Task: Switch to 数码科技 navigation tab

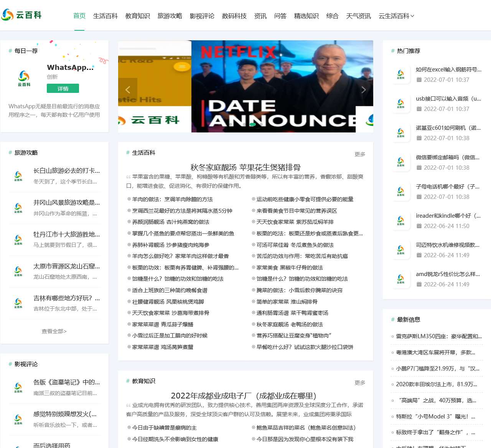Action: coord(234,16)
